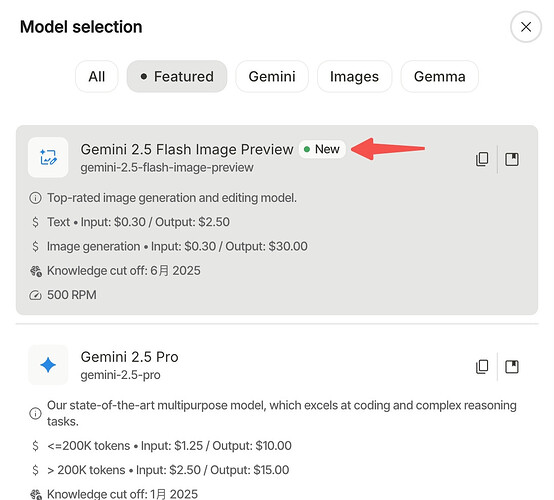
Task: Copy the gemini-2.5-pro model ID icon
Action: click(x=482, y=366)
